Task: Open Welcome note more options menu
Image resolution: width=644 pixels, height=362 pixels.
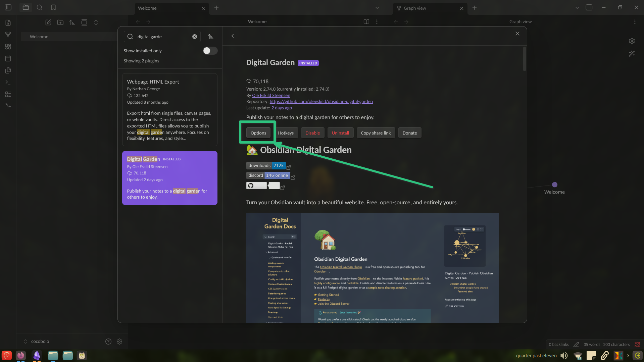Action: 377,21
